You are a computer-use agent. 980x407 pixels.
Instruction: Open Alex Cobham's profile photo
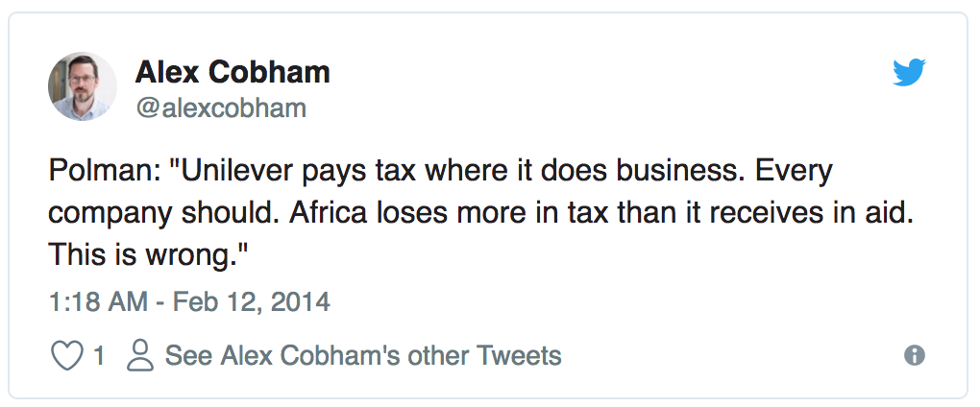point(83,86)
